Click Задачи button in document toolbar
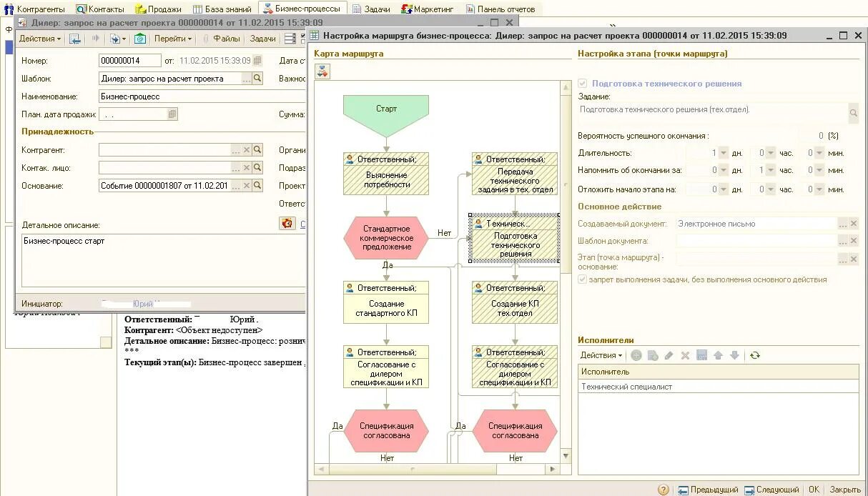Image resolution: width=868 pixels, height=496 pixels. click(x=263, y=39)
